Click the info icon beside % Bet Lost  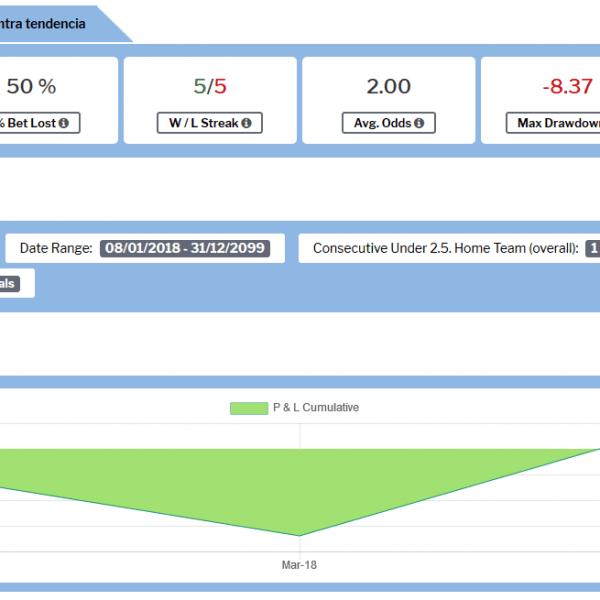pos(64,124)
